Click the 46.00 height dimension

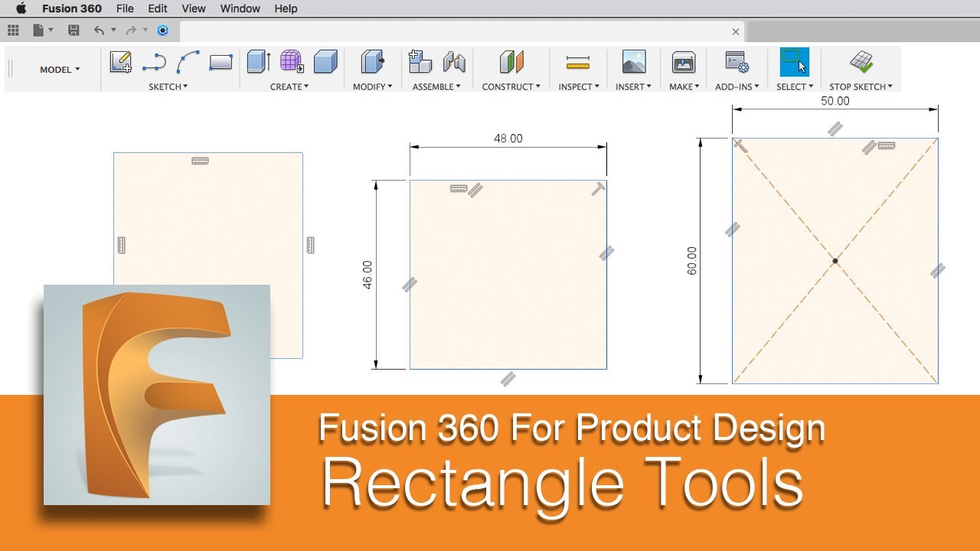pos(367,275)
